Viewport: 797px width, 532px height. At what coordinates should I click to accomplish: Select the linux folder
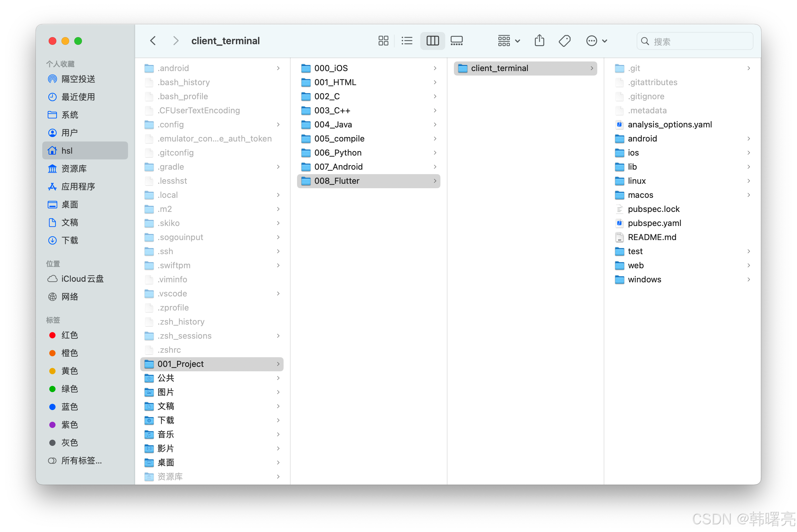pos(682,181)
